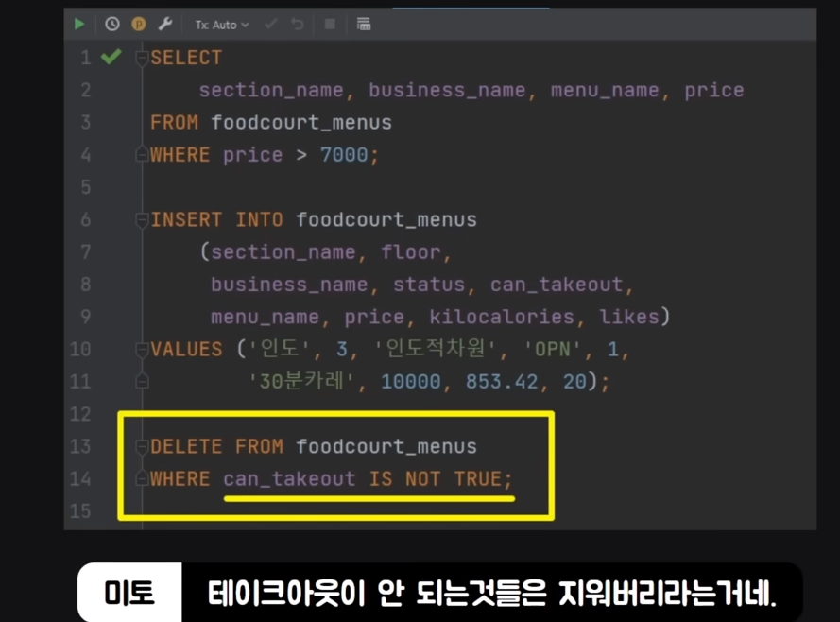840x622 pixels.
Task: Open the Tx: Auto transaction mode dropdown
Action: tap(222, 25)
